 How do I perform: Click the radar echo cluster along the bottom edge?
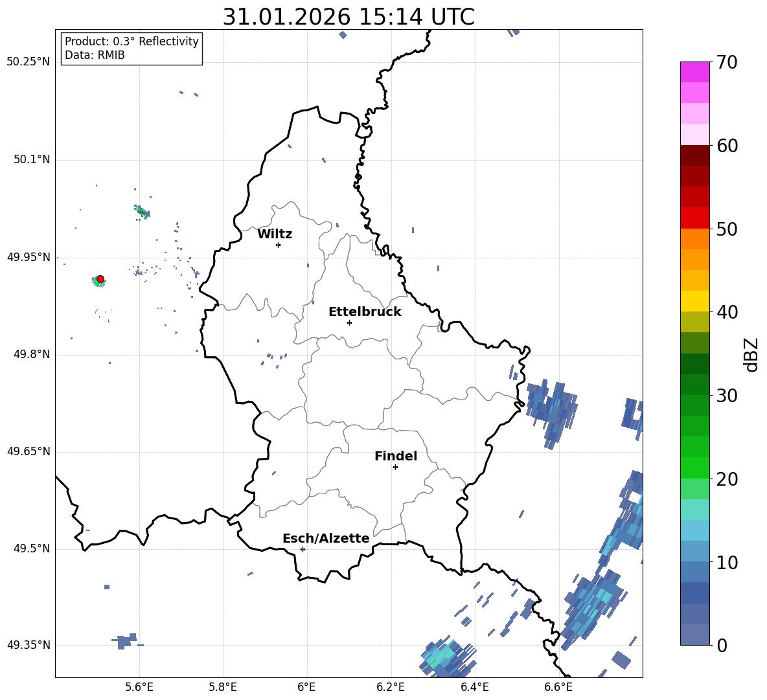448,657
